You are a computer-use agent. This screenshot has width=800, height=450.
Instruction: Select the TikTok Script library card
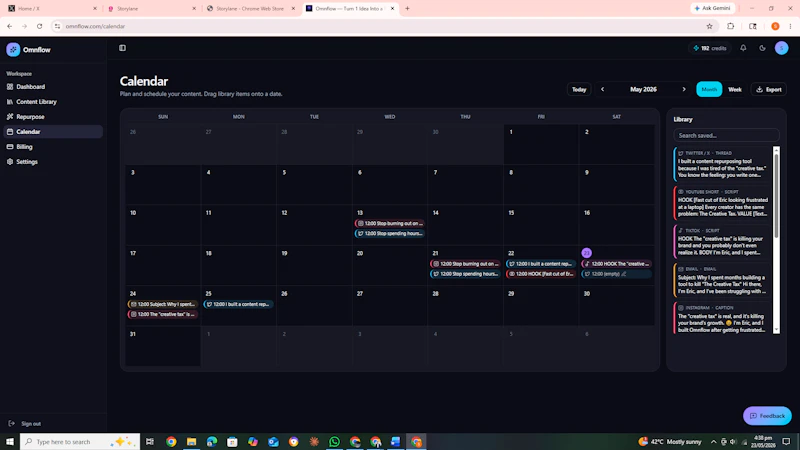pyautogui.click(x=722, y=242)
